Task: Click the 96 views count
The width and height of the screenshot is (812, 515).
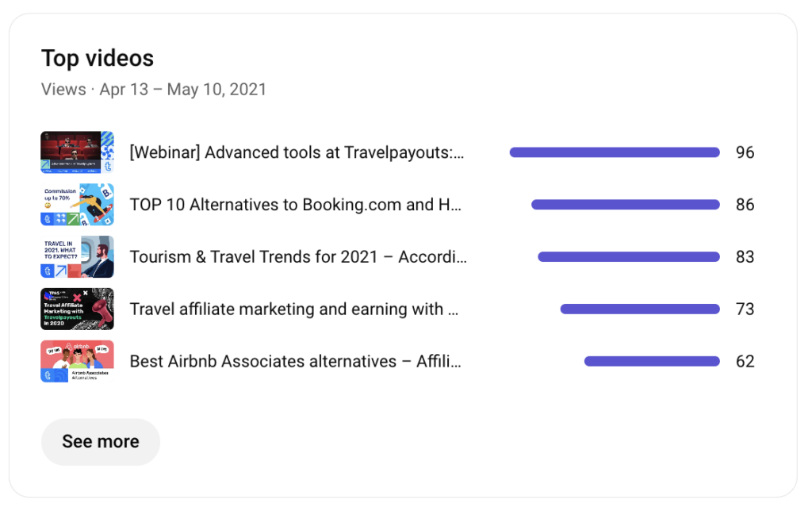Action: [x=745, y=152]
